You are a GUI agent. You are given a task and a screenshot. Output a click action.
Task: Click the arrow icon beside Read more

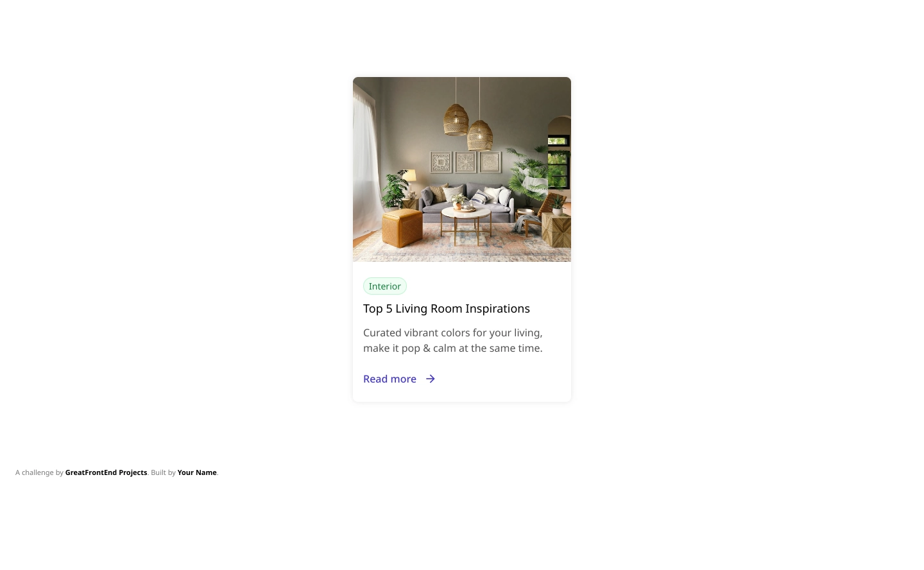click(x=431, y=379)
